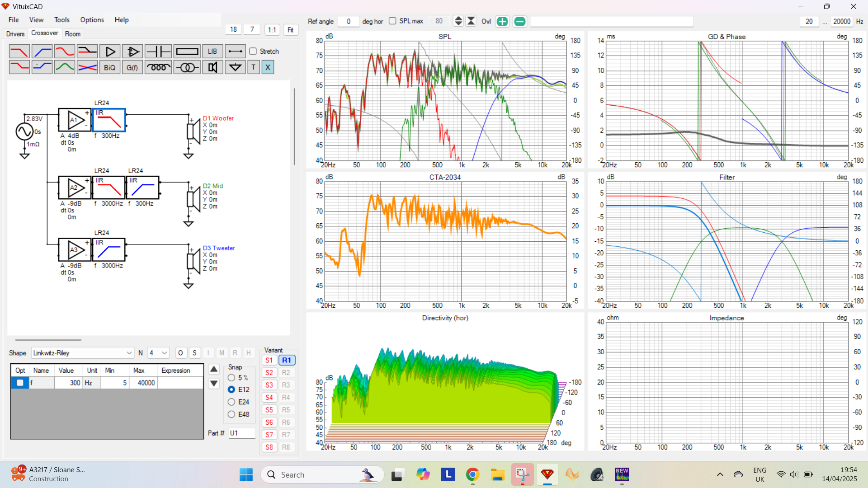Switch to the Room tab

coord(73,34)
